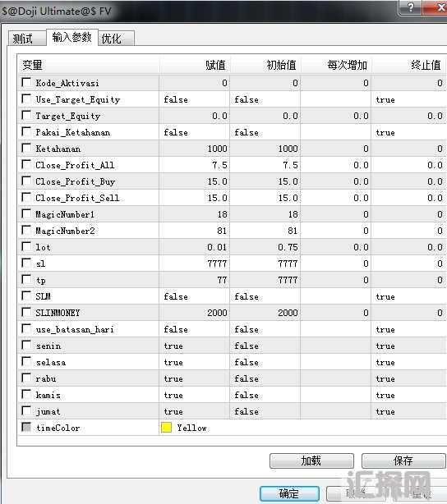Click the yellow timeColor swatch
This screenshot has height=504, width=447.
pyautogui.click(x=166, y=428)
